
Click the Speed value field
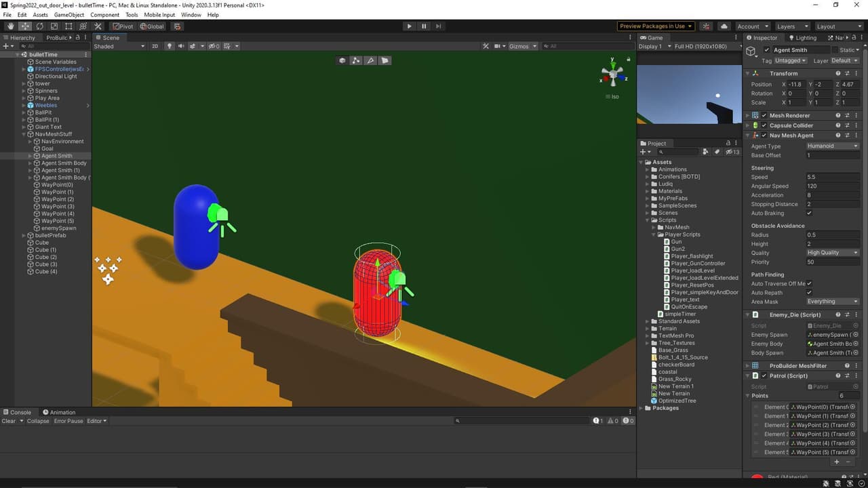833,177
